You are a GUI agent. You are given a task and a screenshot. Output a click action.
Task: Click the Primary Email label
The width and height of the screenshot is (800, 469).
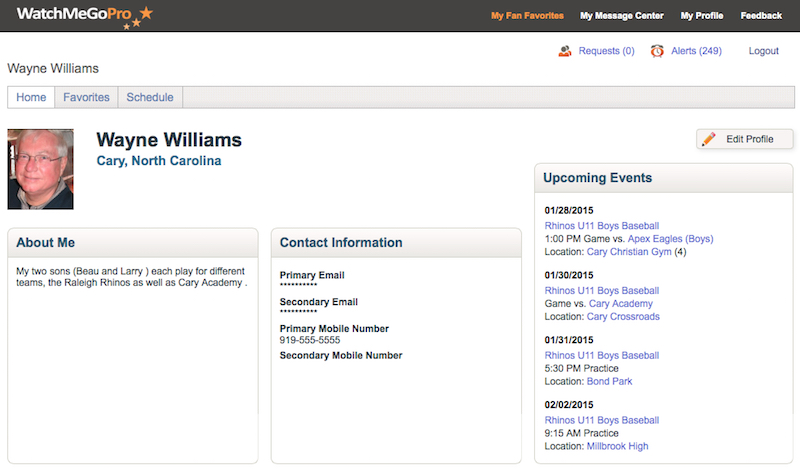coord(312,275)
